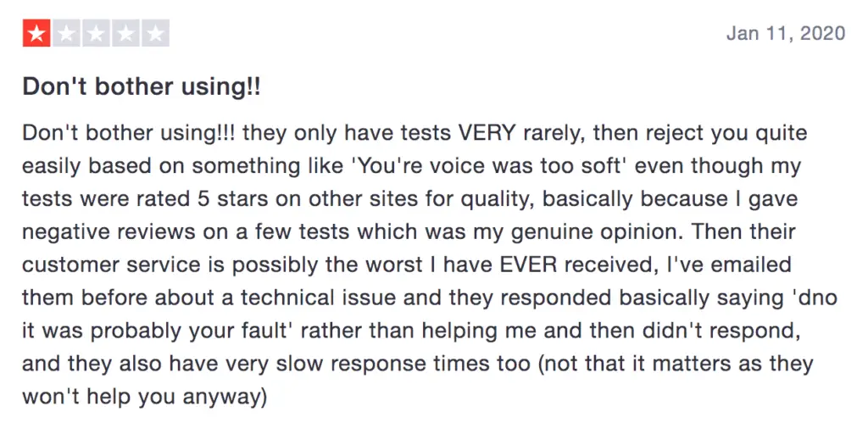Click the words 'negative reviews' in the body
This screenshot has width=868, height=423.
pyautogui.click(x=109, y=232)
